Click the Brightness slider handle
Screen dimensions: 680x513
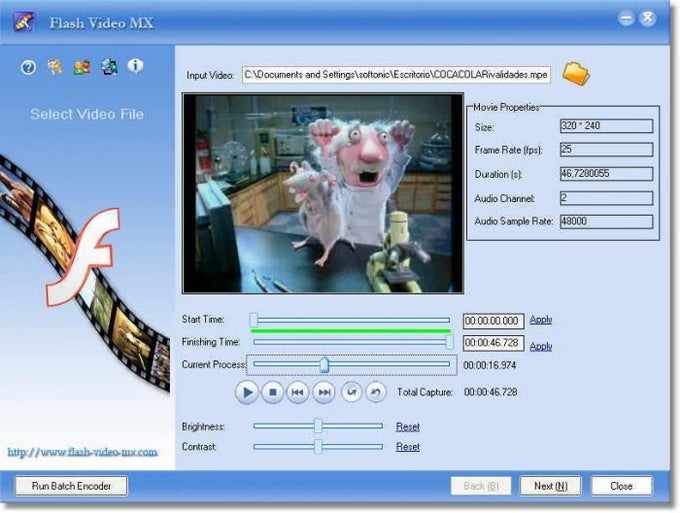click(318, 426)
